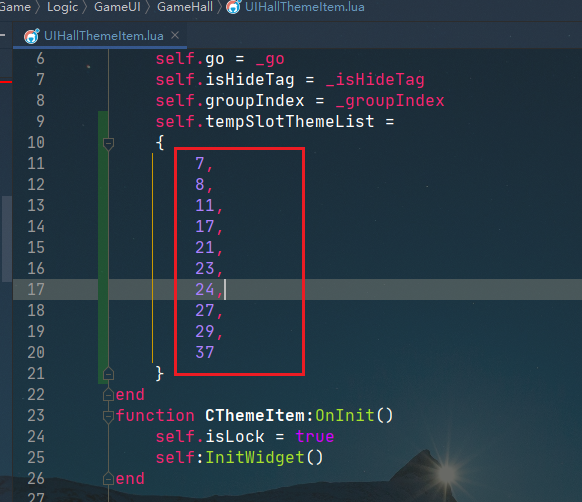Collapse fold end marker at line 21

click(108, 374)
